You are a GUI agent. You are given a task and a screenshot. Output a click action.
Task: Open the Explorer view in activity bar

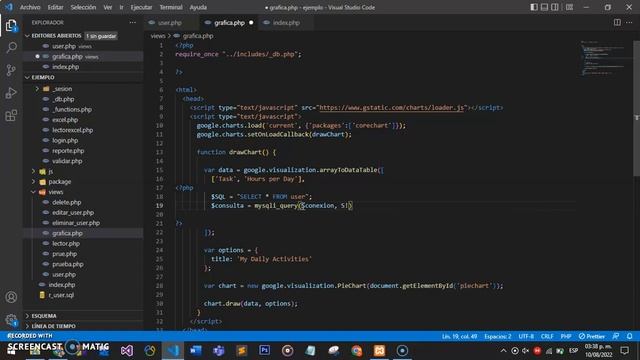tap(11, 26)
